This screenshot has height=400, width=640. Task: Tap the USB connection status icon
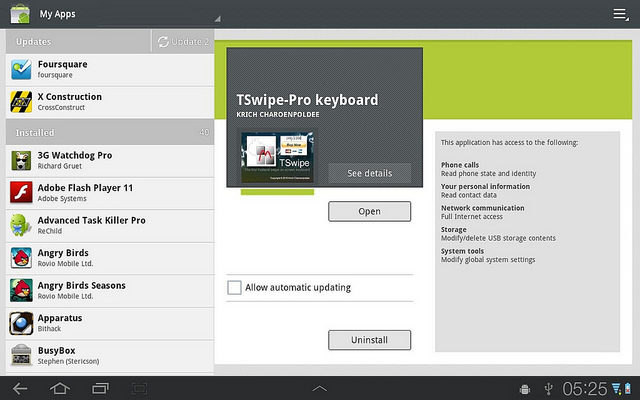click(x=549, y=389)
